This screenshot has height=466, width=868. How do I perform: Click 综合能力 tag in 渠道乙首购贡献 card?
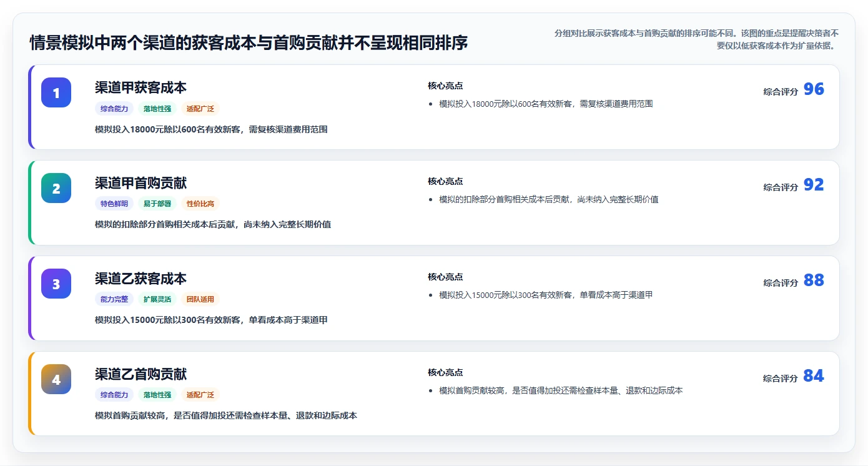click(114, 395)
